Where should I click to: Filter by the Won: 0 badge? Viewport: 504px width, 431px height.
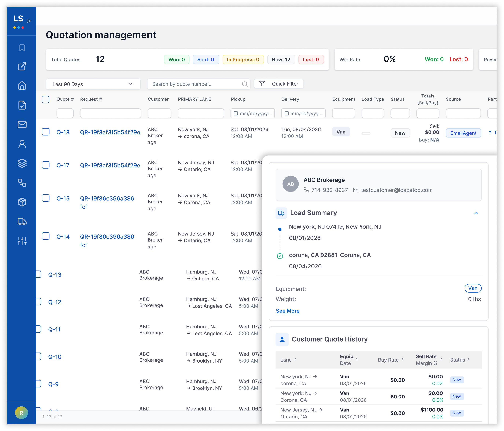click(x=177, y=60)
